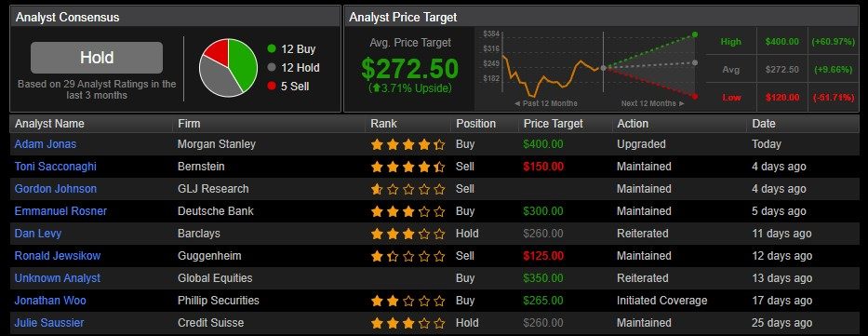Click red Sell legend dot

[272, 87]
